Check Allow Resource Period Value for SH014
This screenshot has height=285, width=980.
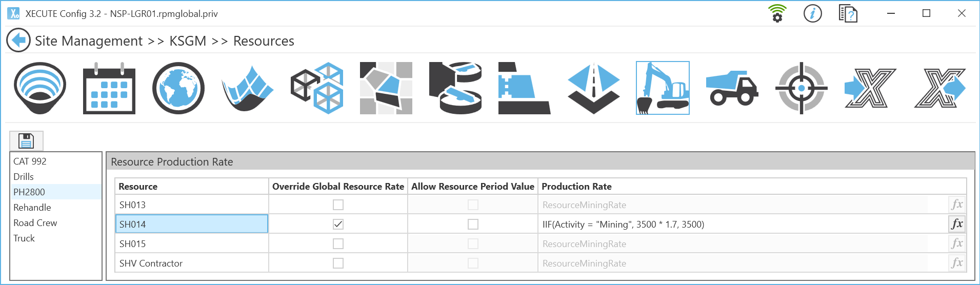tap(473, 224)
